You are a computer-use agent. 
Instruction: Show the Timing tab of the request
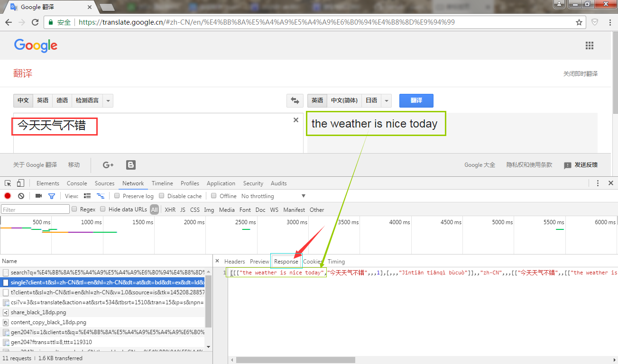[x=336, y=262]
